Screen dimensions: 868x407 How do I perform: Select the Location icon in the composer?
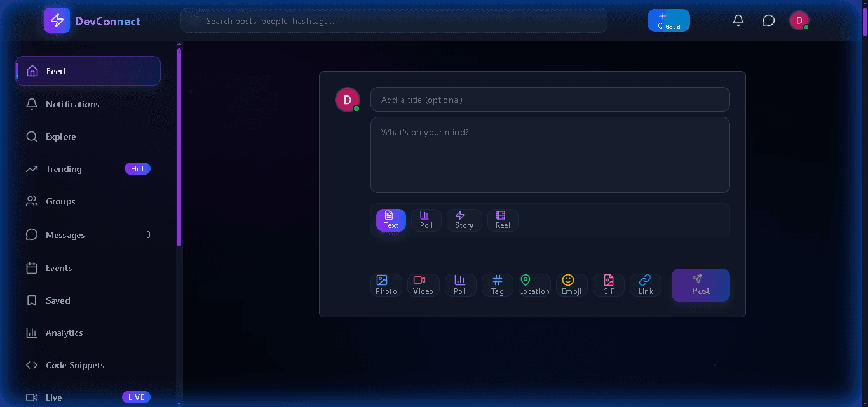tap(525, 281)
